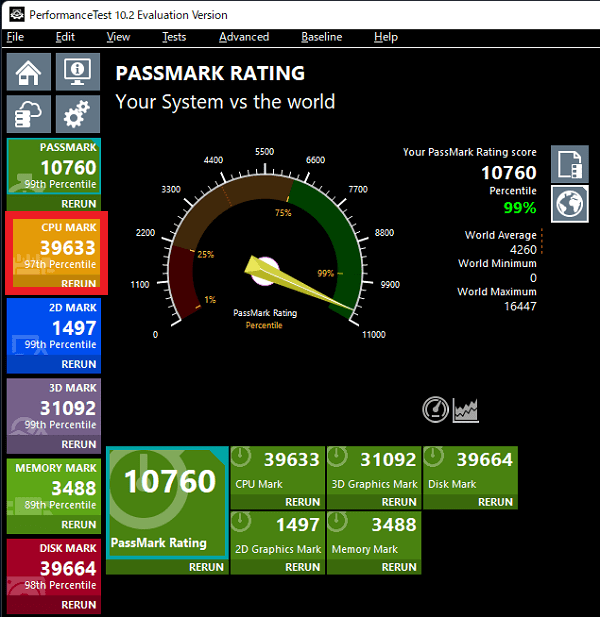Click the green 99% percentile value
This screenshot has width=600, height=617.
[520, 207]
